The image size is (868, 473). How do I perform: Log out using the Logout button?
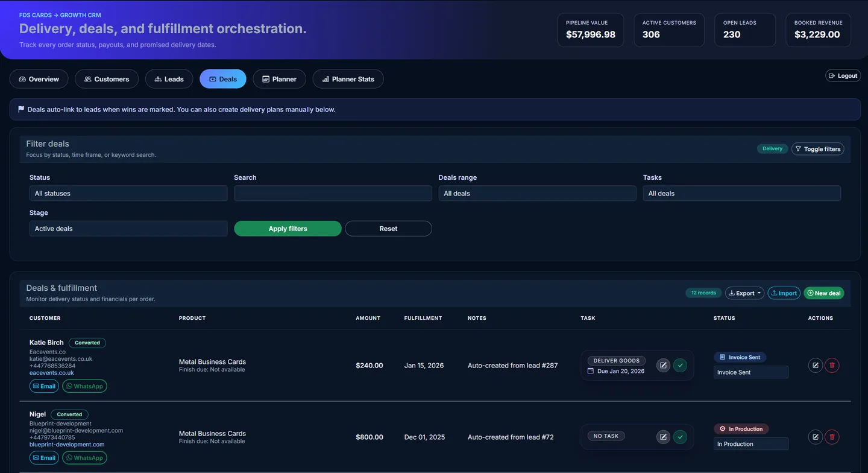tap(843, 75)
